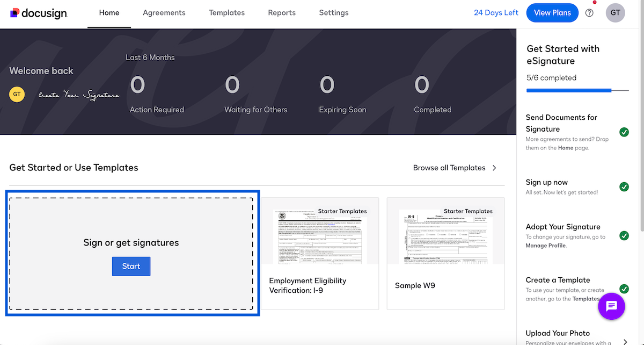
Task: Switch to the Home tab
Action: (109, 12)
